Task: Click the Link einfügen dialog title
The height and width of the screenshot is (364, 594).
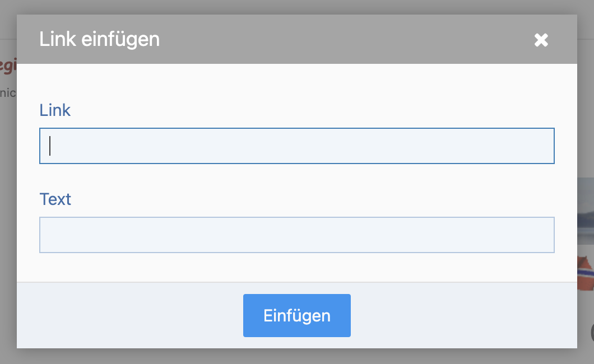Action: (100, 39)
